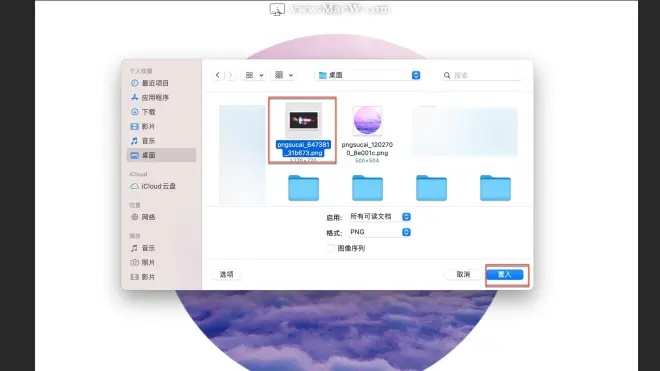Click the download icon beside 下载
660x371 pixels.
[134, 112]
